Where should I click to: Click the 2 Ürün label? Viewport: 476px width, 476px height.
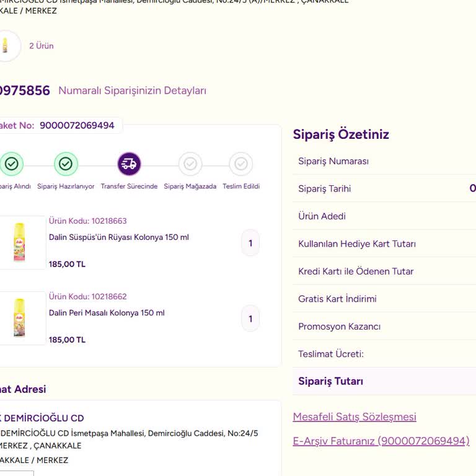42,46
